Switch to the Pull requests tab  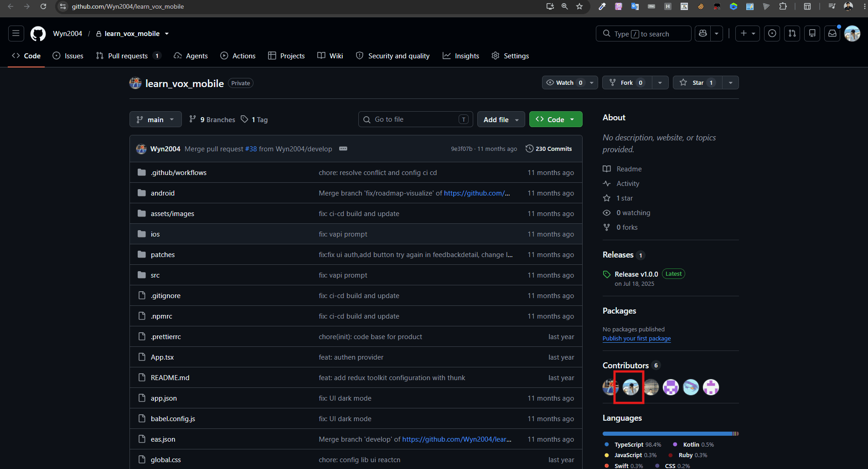(129, 56)
